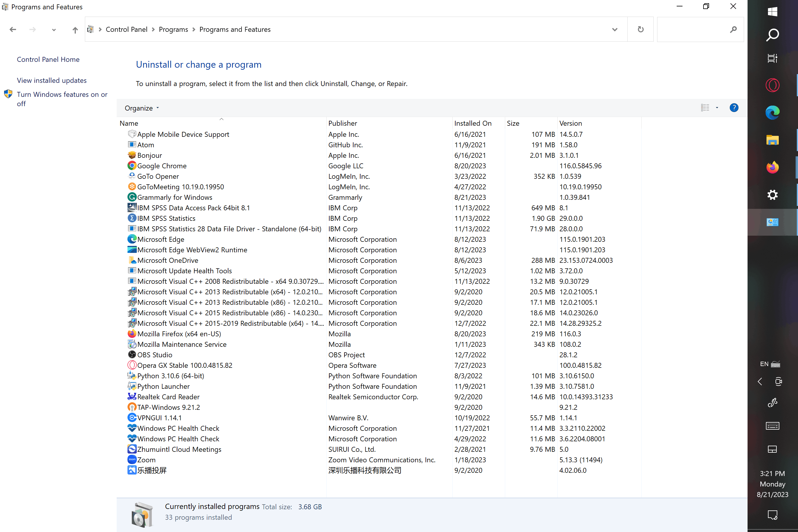Viewport: 798px width, 532px height.
Task: Select Mozilla Maintenance Service entry
Action: click(x=380, y=344)
